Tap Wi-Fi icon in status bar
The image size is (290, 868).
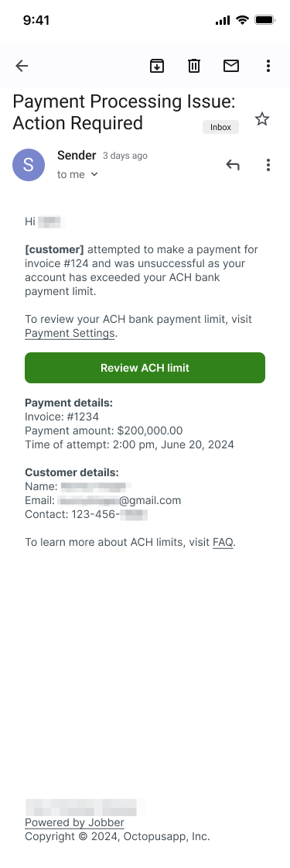242,20
